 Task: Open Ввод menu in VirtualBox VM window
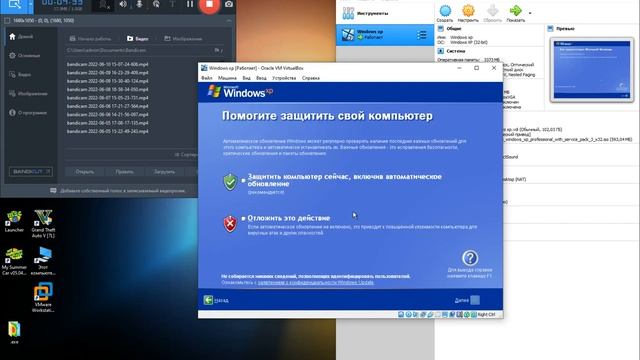(x=261, y=78)
